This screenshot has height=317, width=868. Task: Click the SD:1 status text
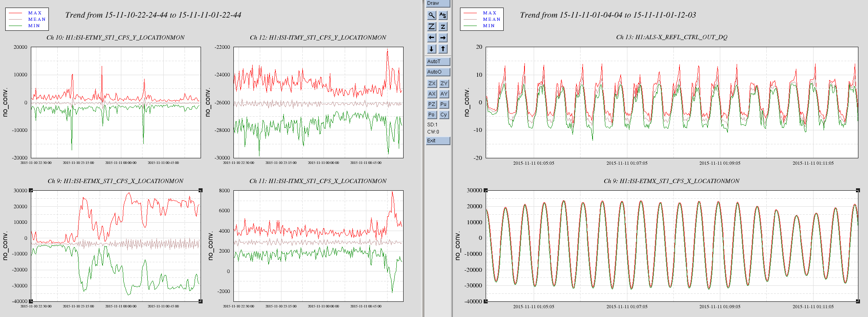point(432,125)
